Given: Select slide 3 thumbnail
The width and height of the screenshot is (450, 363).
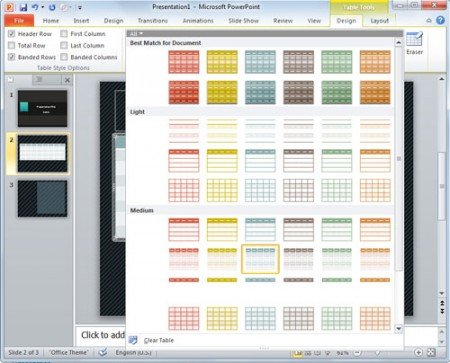Looking at the screenshot, I should 42,199.
